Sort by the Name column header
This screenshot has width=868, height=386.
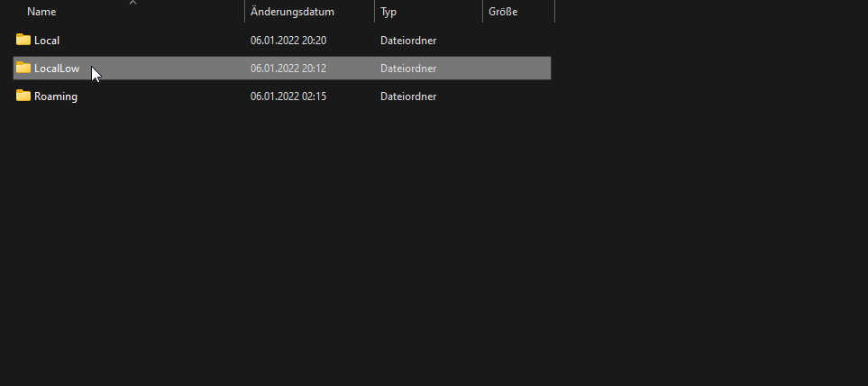[x=41, y=12]
